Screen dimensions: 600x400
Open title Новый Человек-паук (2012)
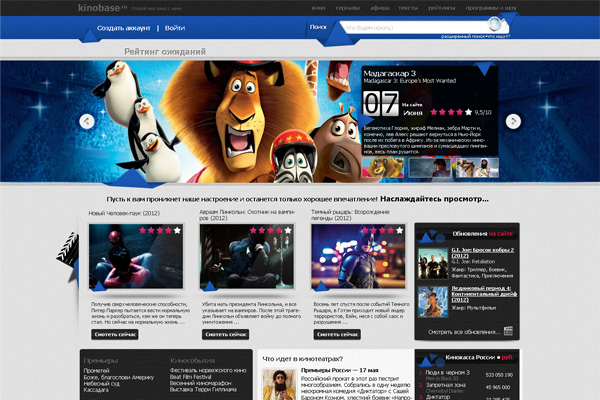point(124,213)
